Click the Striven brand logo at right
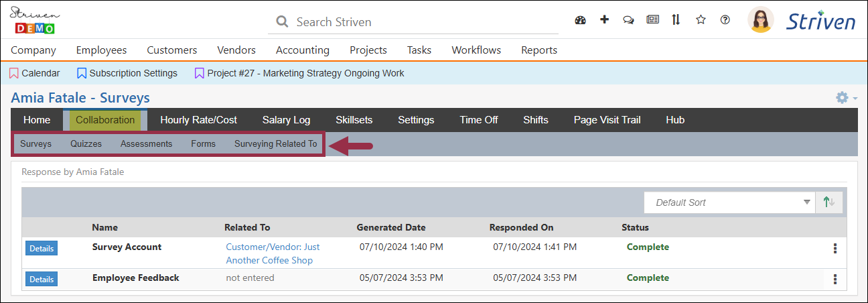 (820, 21)
